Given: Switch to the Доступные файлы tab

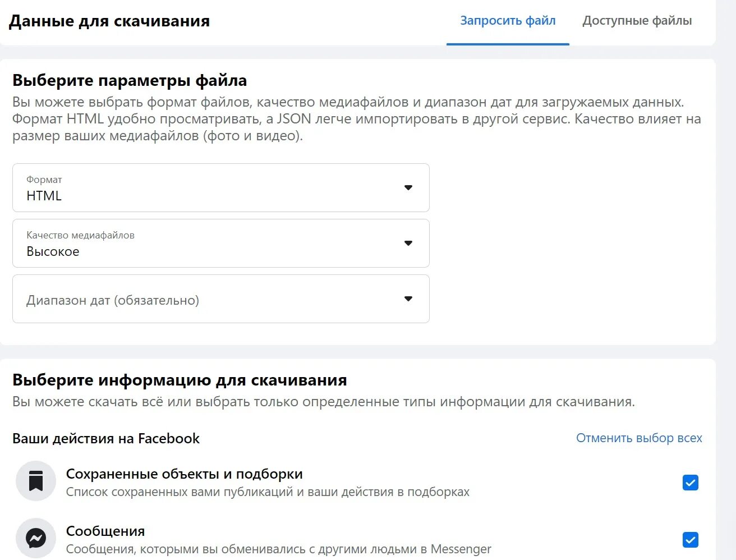Looking at the screenshot, I should coord(637,21).
